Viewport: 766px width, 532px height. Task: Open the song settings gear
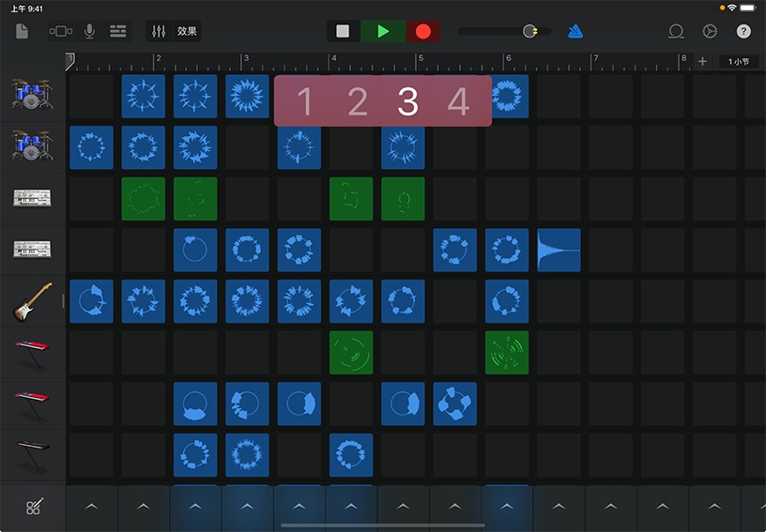click(710, 31)
